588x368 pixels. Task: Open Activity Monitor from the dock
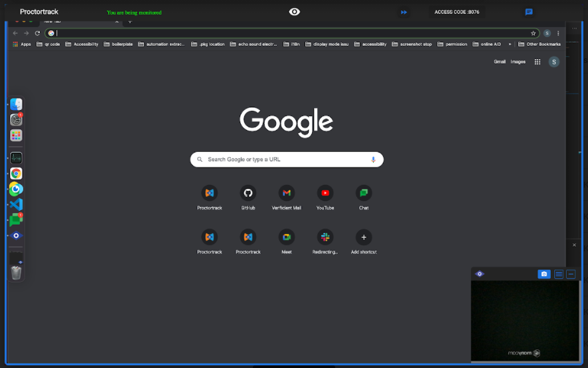16,158
